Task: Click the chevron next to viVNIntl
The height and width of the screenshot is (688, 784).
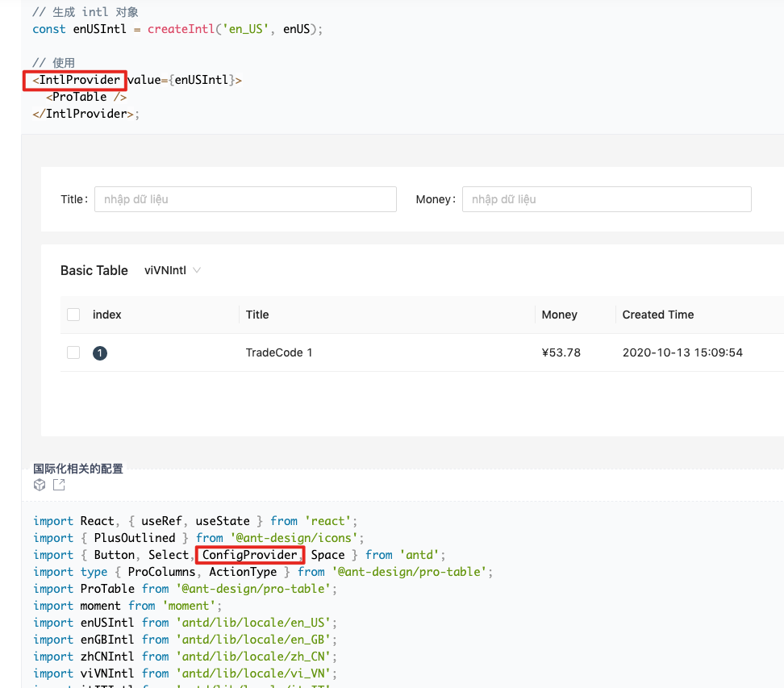Action: (x=197, y=270)
